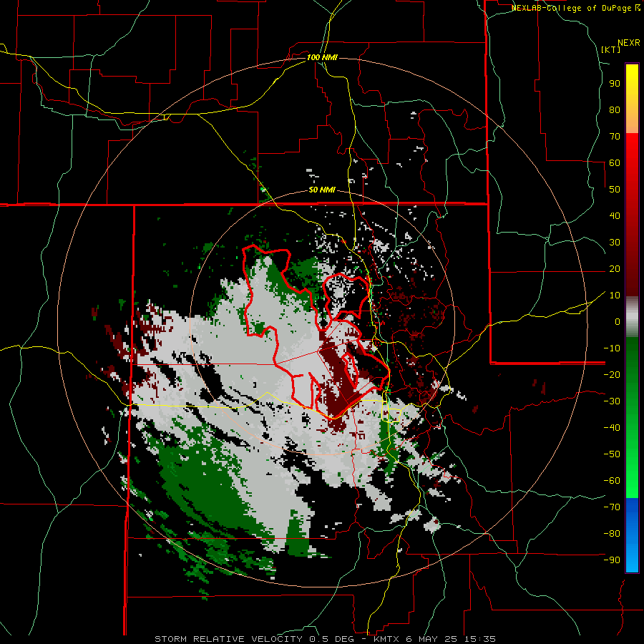
Task: Click the -90 value on the velocity scale
Action: coord(612,560)
